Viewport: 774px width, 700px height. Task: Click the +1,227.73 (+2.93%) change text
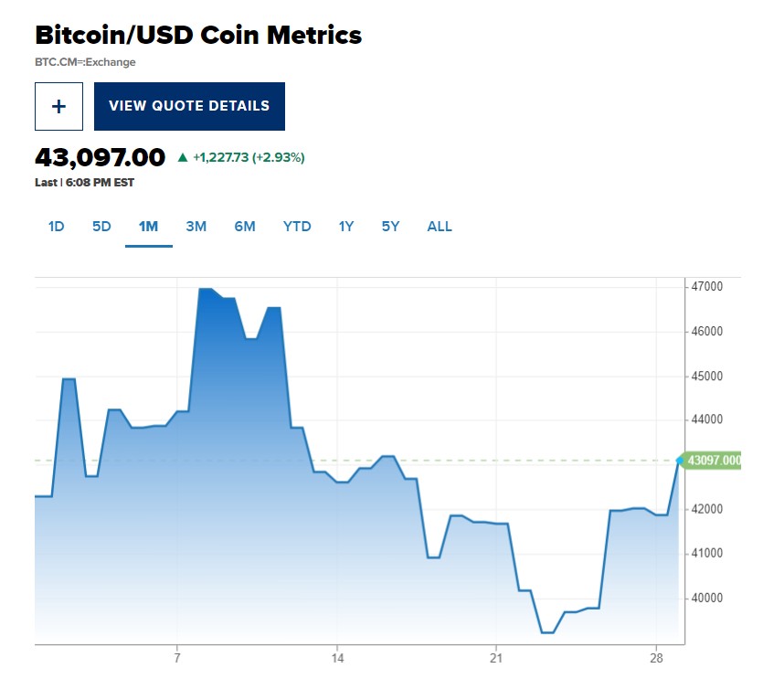click(249, 158)
